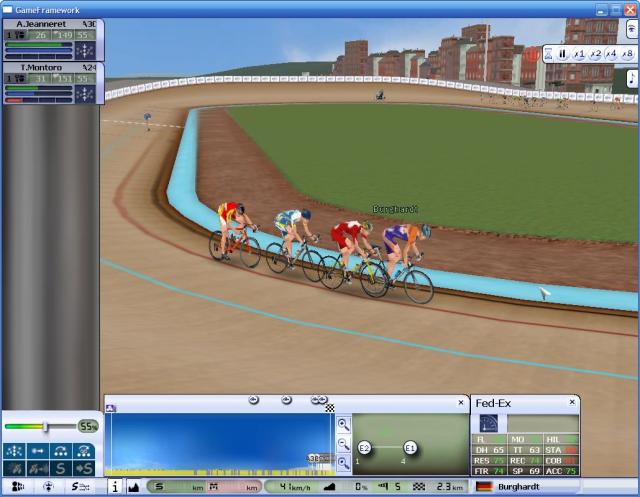Set game speed to x2
Screen dimensions: 640x497
coord(595,54)
